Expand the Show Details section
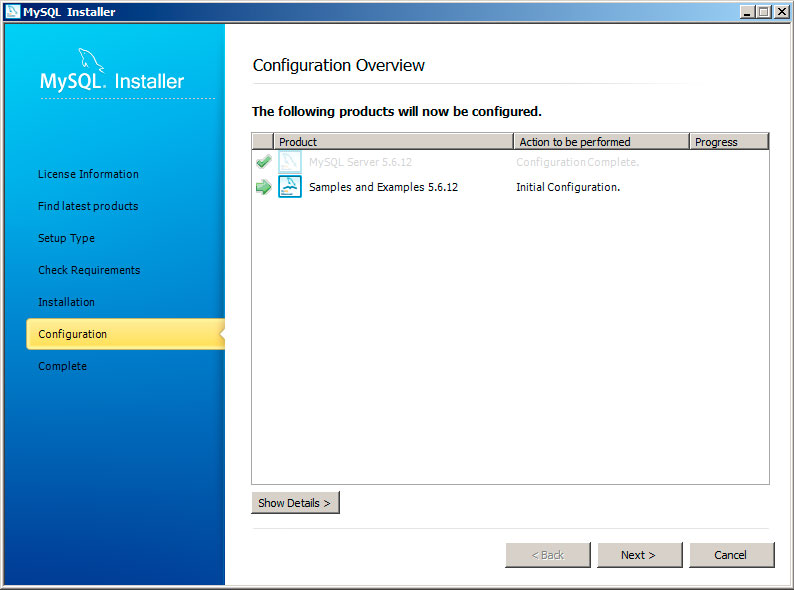Image resolution: width=794 pixels, height=590 pixels. (x=295, y=502)
